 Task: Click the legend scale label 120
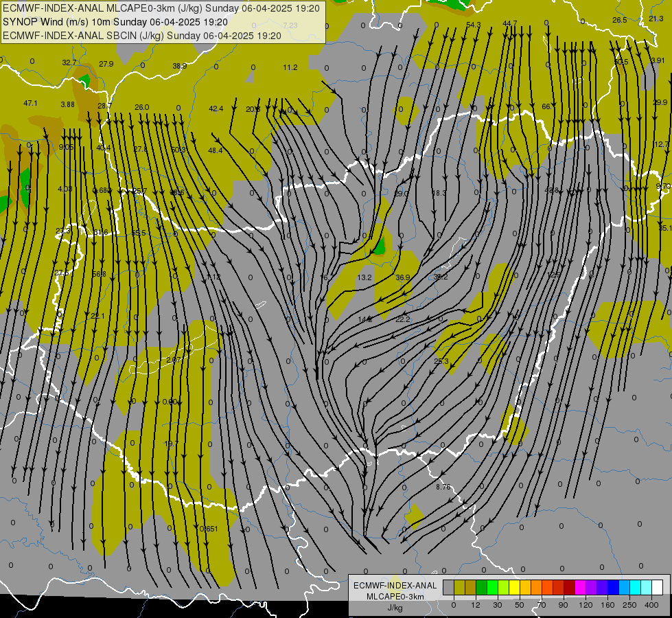[586, 605]
